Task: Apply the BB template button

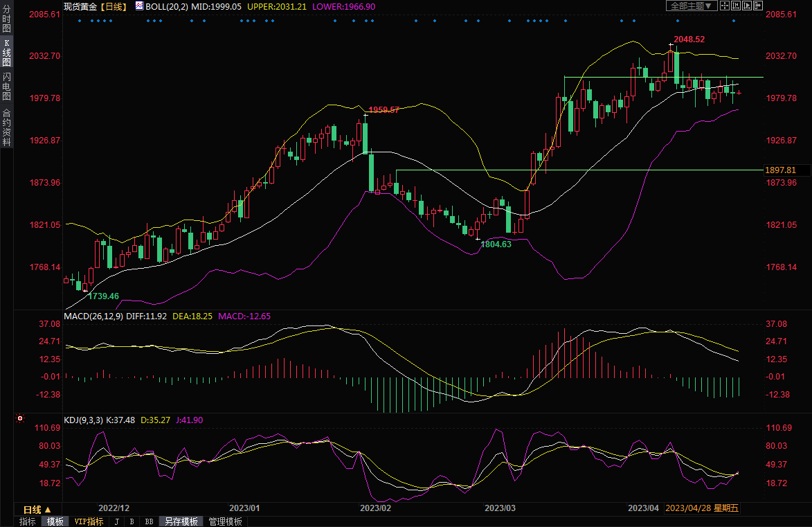Action: 148,521
